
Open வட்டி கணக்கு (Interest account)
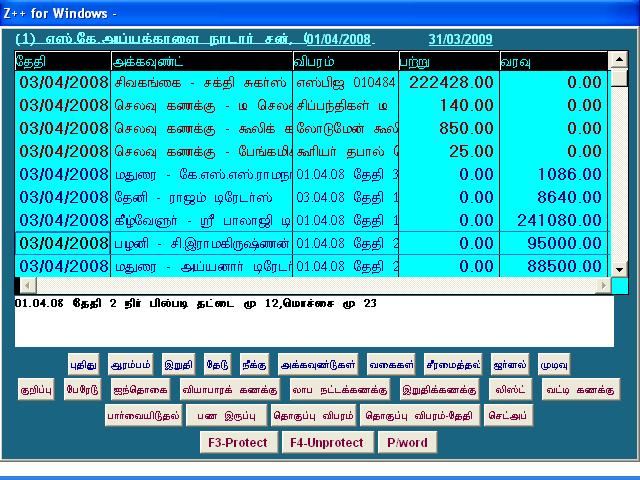580,389
